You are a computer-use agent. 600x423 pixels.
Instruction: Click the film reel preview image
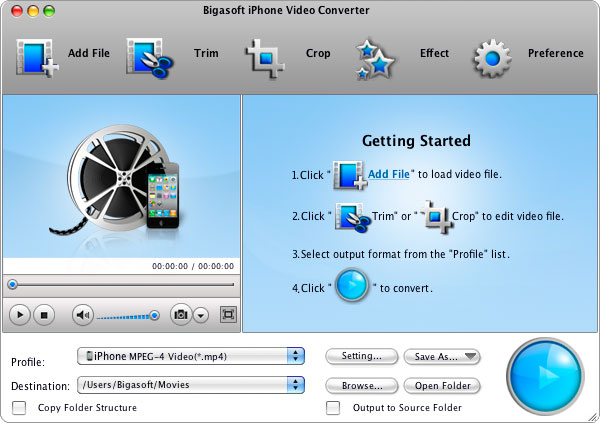coord(116,179)
